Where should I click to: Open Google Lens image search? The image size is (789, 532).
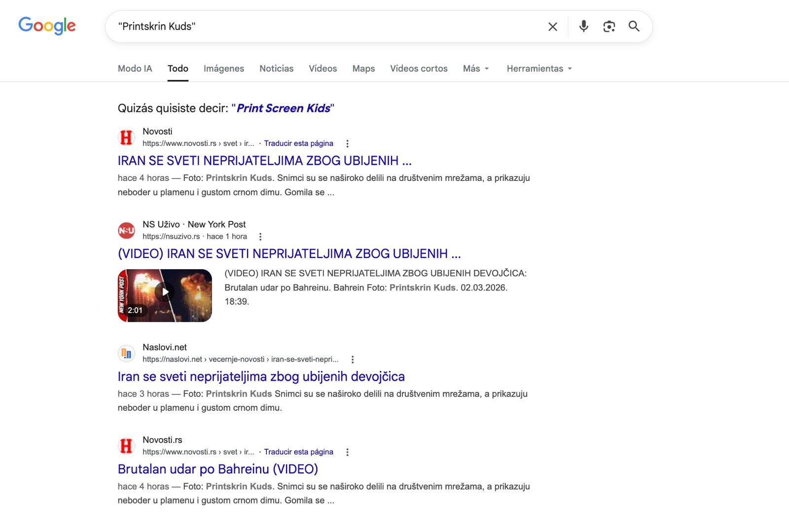(x=609, y=27)
